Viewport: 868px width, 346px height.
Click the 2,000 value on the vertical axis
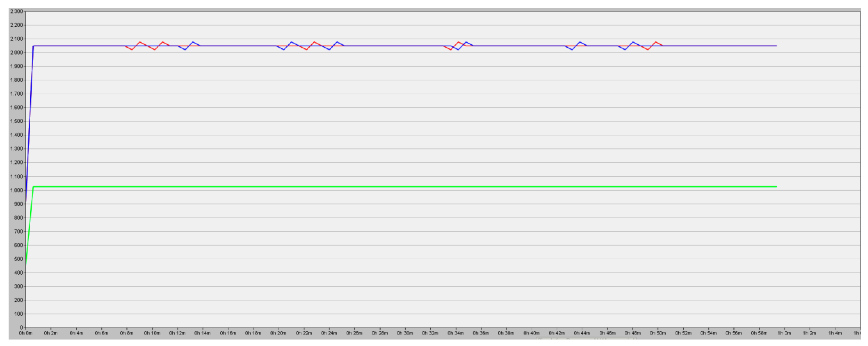pyautogui.click(x=16, y=53)
